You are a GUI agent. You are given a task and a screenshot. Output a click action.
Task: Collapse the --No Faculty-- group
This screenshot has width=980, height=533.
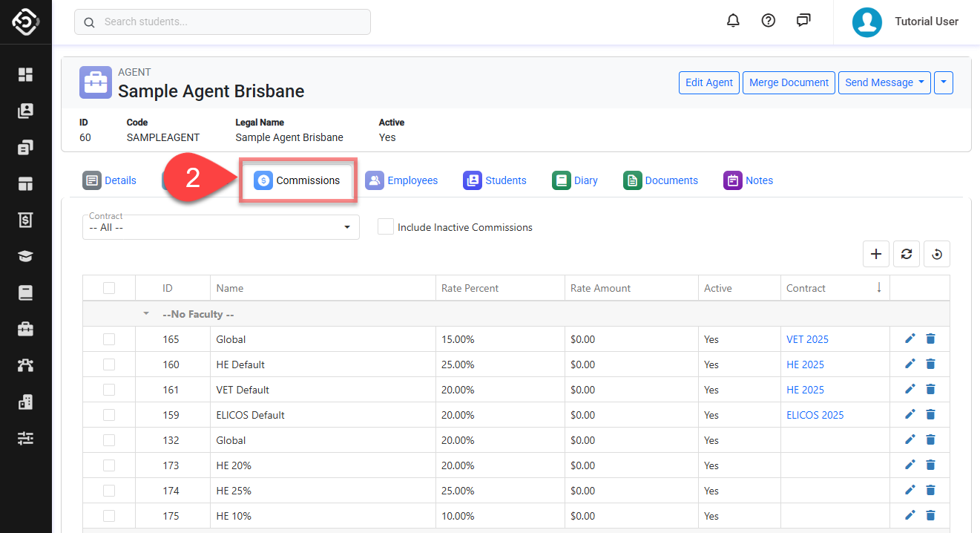pyautogui.click(x=146, y=314)
